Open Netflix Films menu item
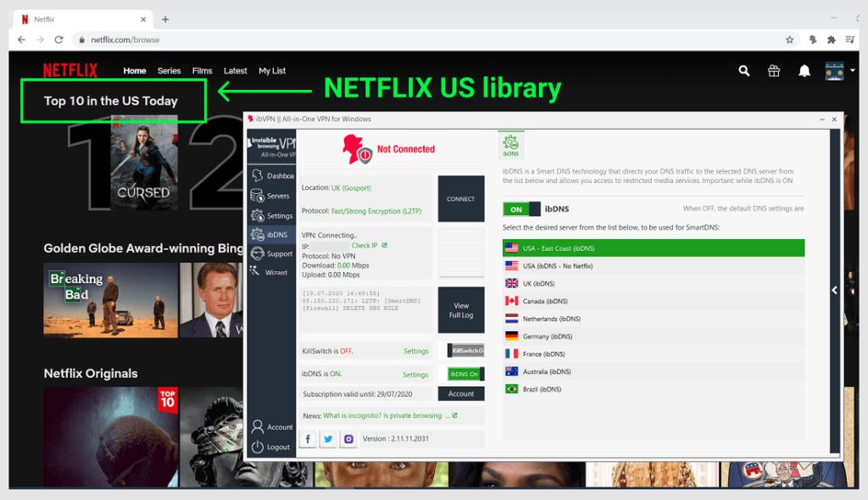This screenshot has height=500, width=868. (x=202, y=71)
